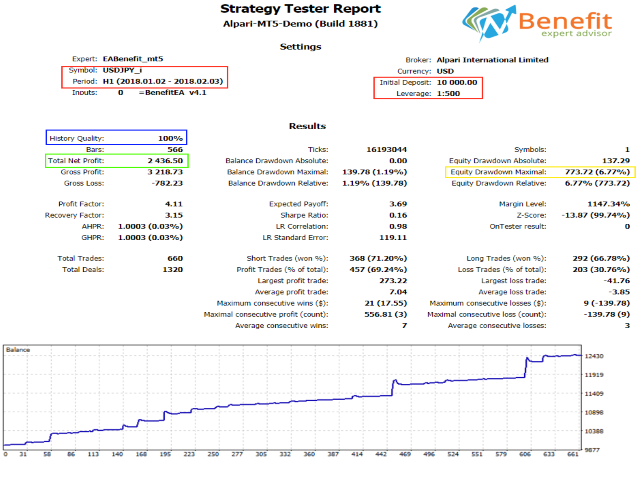Image resolution: width=640 pixels, height=480 pixels.
Task: Select the AHPR value 1.0003 (0.03%)
Action: coord(151,226)
